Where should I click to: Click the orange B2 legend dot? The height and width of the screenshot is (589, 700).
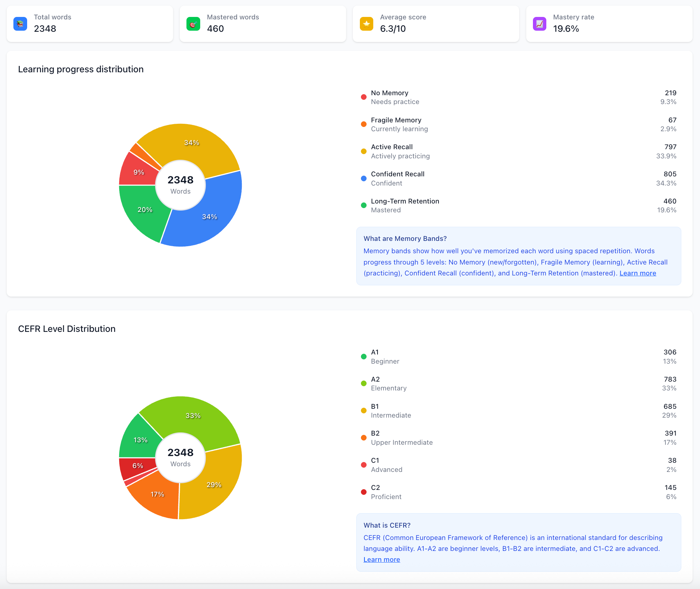363,438
